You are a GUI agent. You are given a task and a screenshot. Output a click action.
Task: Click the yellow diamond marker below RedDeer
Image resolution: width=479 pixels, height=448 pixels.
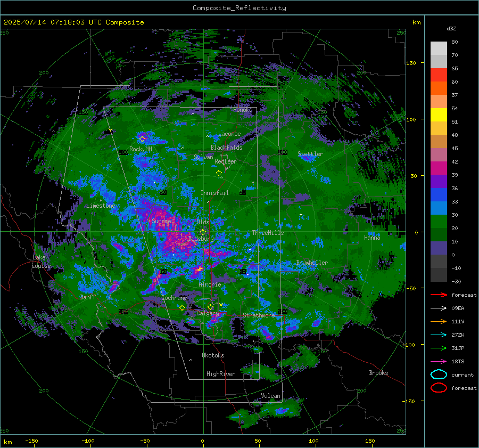pos(219,173)
